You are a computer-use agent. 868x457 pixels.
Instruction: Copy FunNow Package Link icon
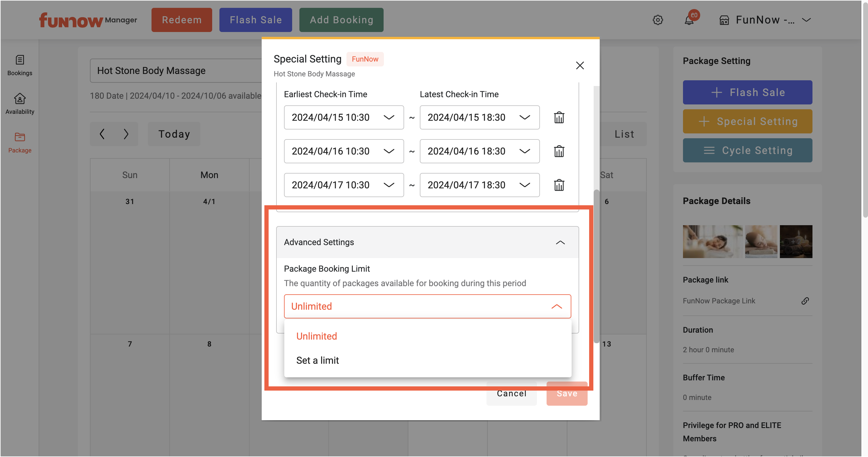click(x=805, y=301)
